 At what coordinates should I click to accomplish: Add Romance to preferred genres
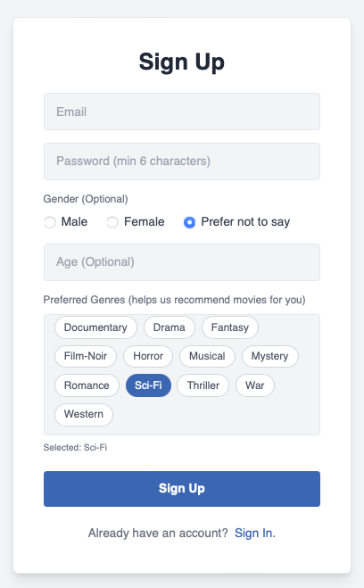pyautogui.click(x=87, y=385)
